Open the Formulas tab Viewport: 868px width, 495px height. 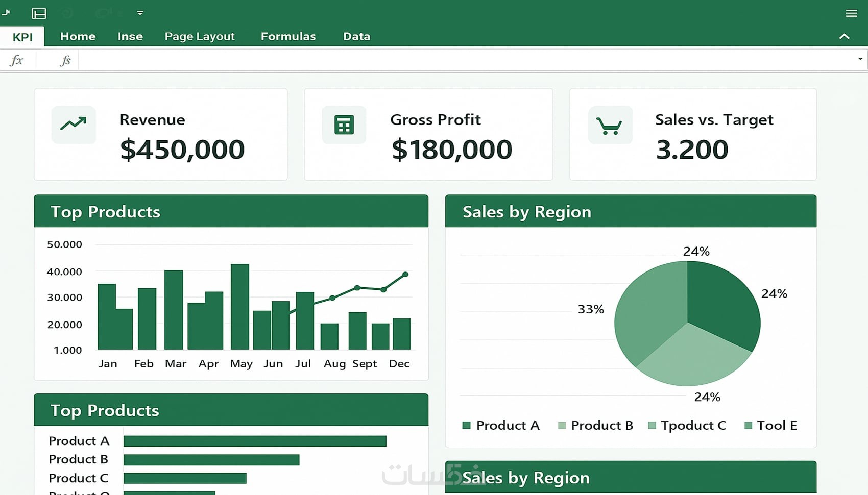(288, 36)
